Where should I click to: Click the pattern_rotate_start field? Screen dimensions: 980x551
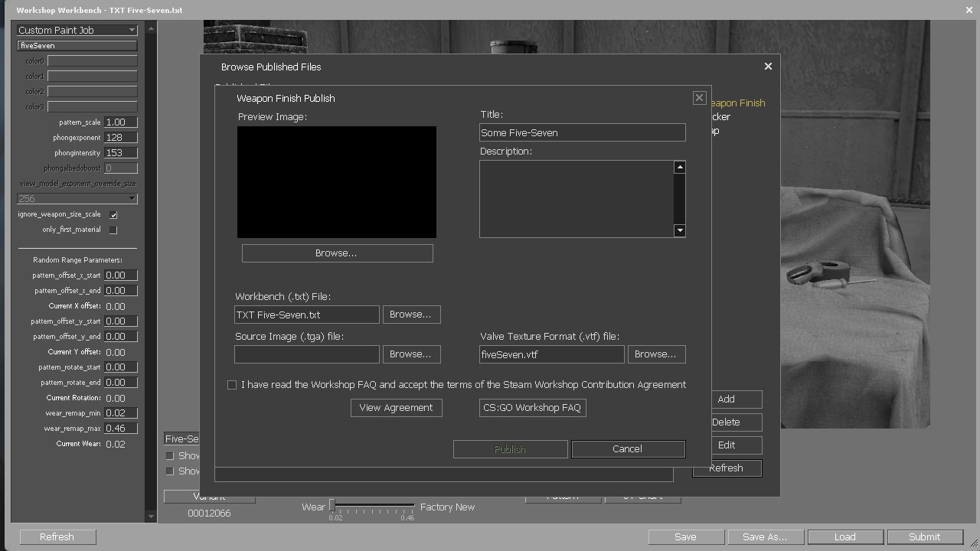(x=121, y=367)
